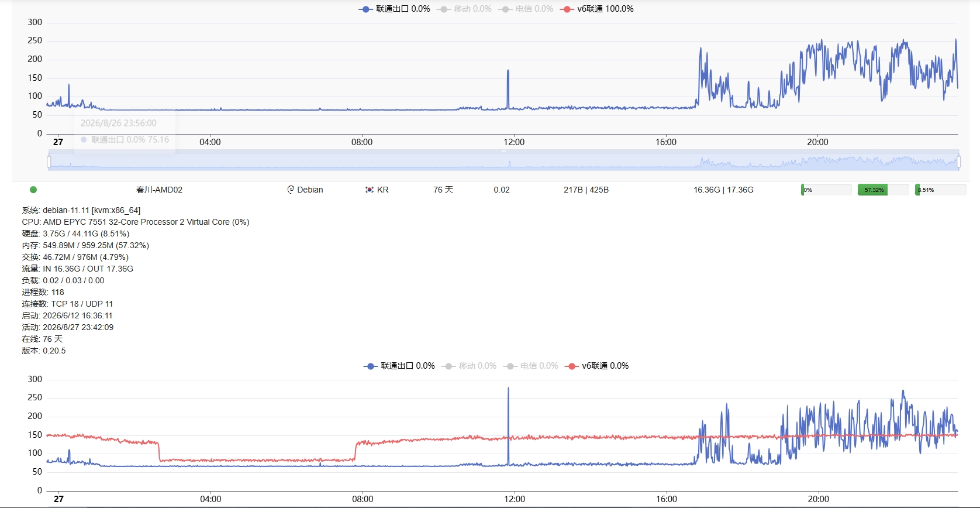The image size is (980, 508).
Task: Toggle 电信 series in top chart legend
Action: pos(526,9)
